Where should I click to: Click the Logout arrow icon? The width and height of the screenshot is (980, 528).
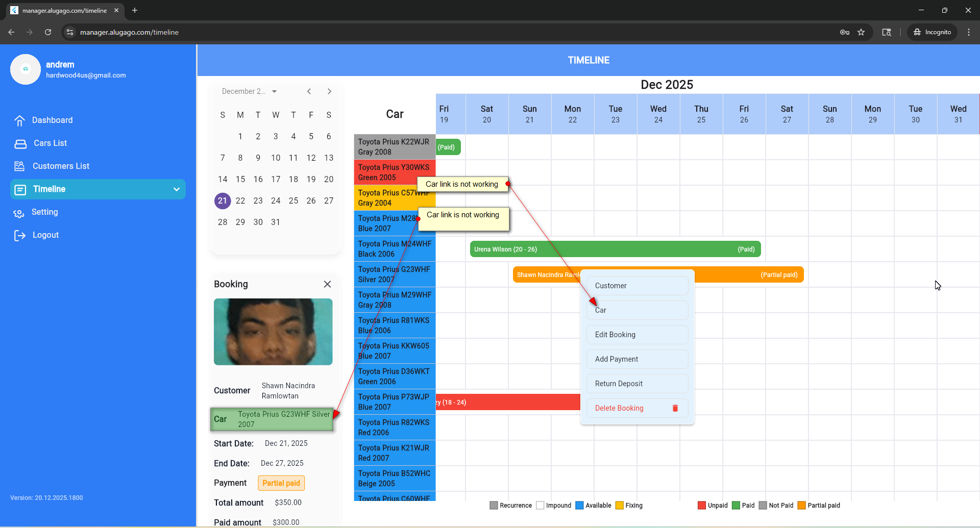[x=19, y=235]
